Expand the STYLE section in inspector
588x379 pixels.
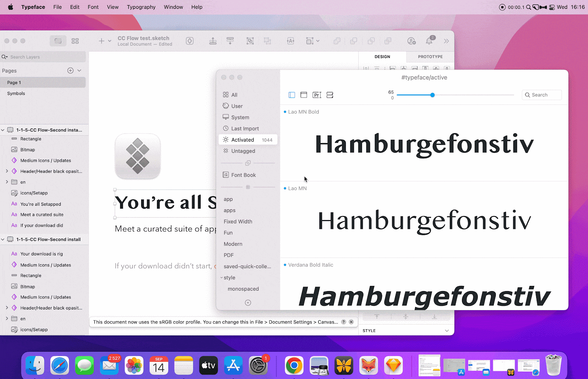(x=447, y=330)
